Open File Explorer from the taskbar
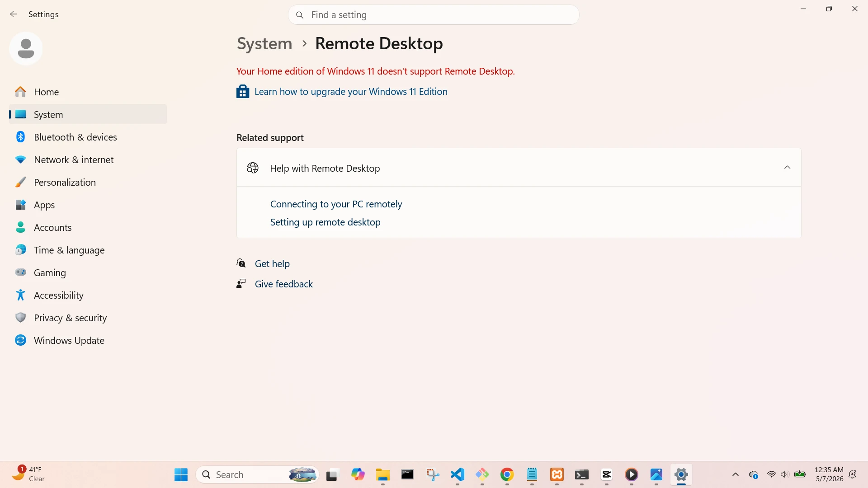The height and width of the screenshot is (488, 868). coord(382,474)
